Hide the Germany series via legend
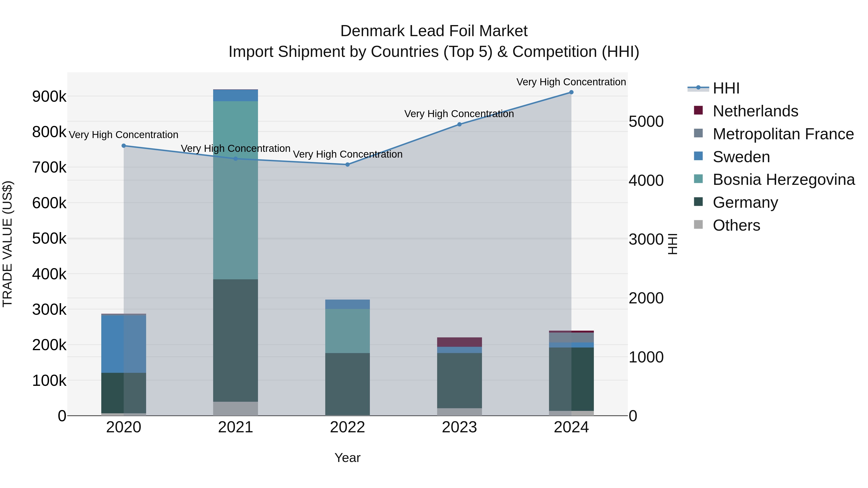Image resolution: width=868 pixels, height=488 pixels. tap(736, 202)
